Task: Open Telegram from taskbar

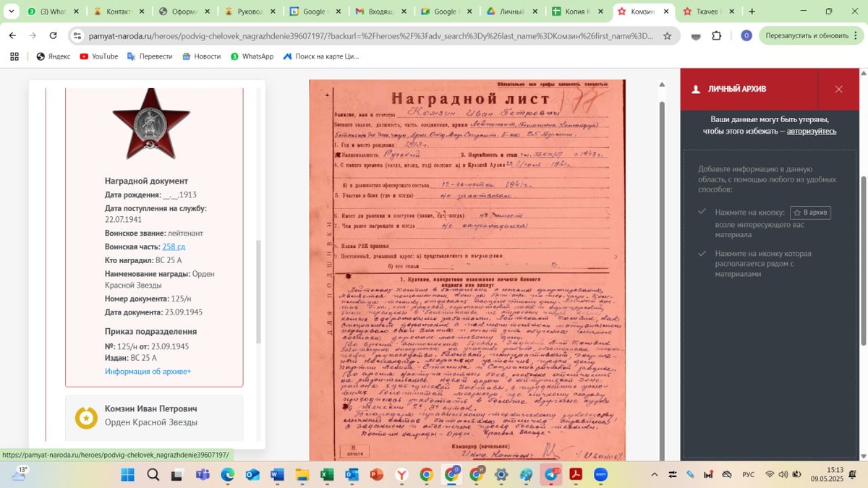Action: [x=551, y=475]
